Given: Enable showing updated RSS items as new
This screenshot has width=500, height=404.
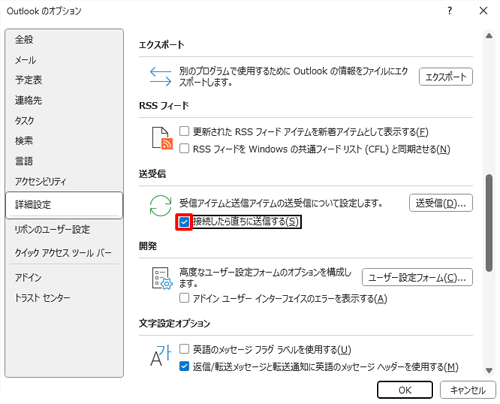Looking at the screenshot, I should pyautogui.click(x=184, y=131).
